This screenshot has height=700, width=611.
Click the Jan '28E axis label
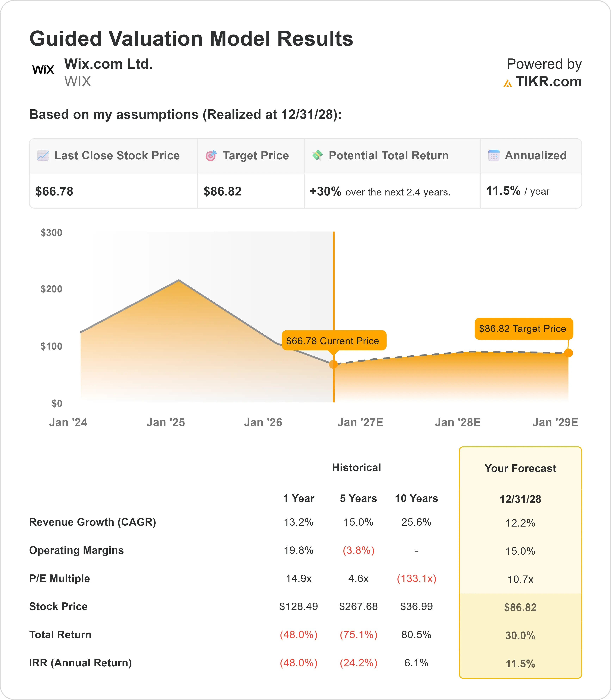[x=458, y=423]
